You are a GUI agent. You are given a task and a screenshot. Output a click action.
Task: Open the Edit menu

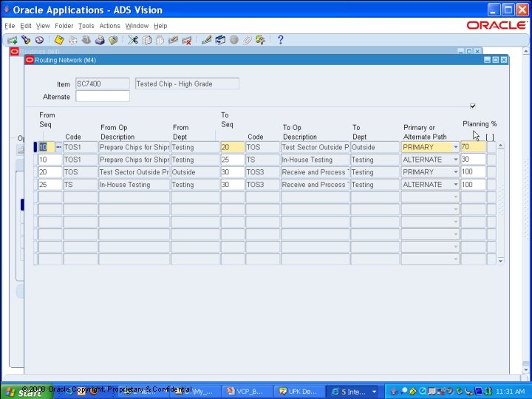pos(25,26)
